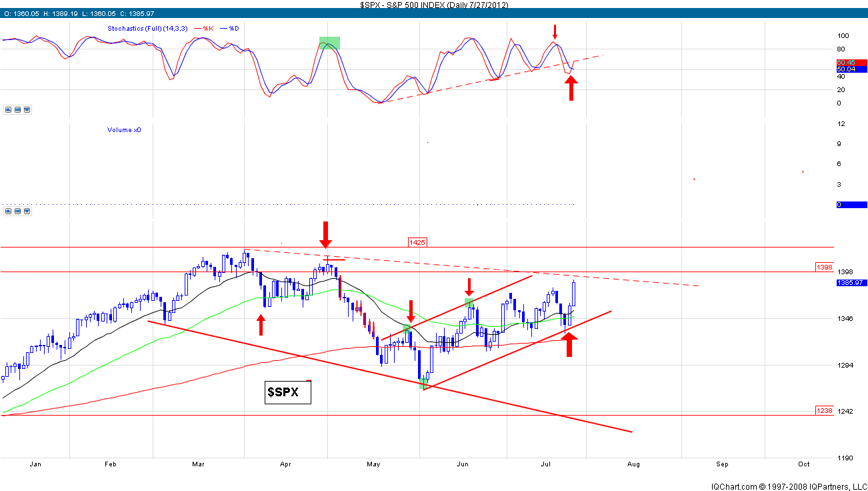Select the Stochastics (Full)(14,3,3) indicator label
This screenshot has height=491, width=868.
pyautogui.click(x=146, y=29)
